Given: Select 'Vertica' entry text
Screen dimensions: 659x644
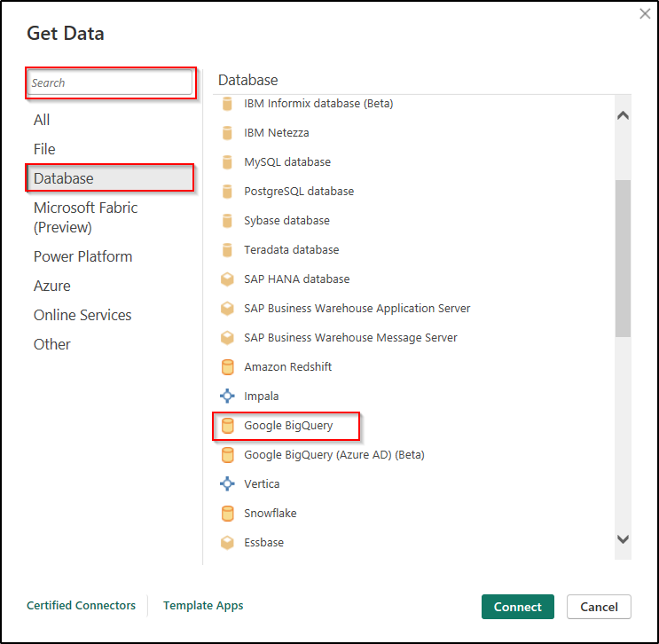Looking at the screenshot, I should click(262, 483).
